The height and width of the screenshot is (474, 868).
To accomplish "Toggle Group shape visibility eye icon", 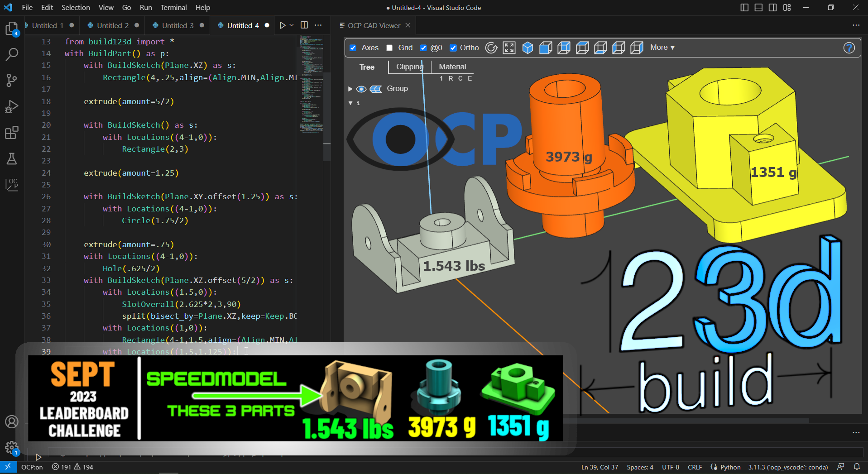I will (361, 89).
